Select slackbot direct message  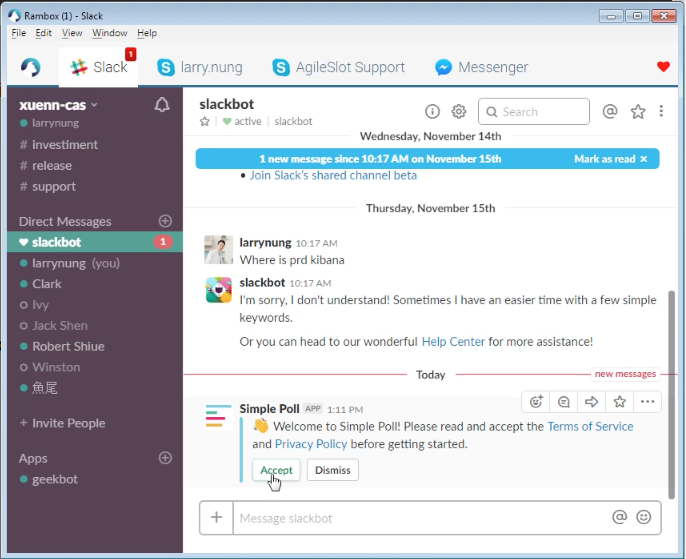[94, 242]
